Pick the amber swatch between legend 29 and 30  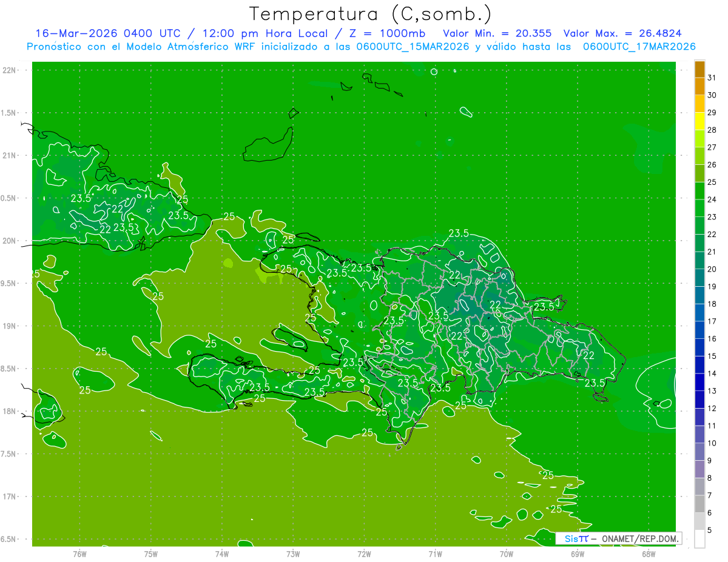(x=699, y=104)
